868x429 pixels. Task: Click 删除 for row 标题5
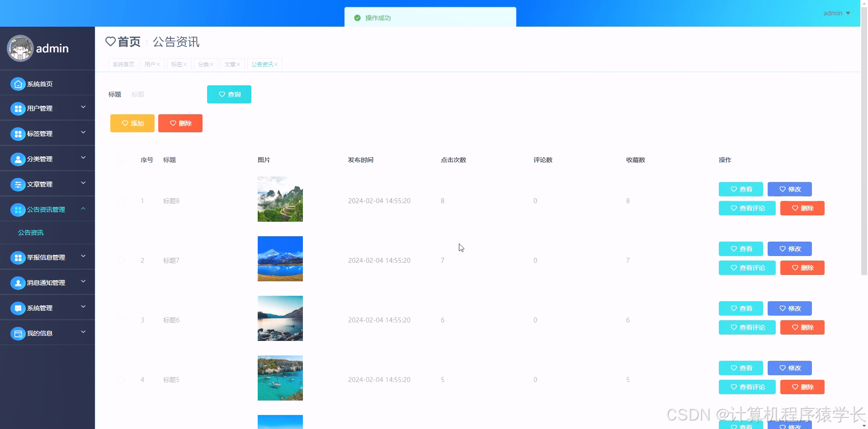[802, 387]
